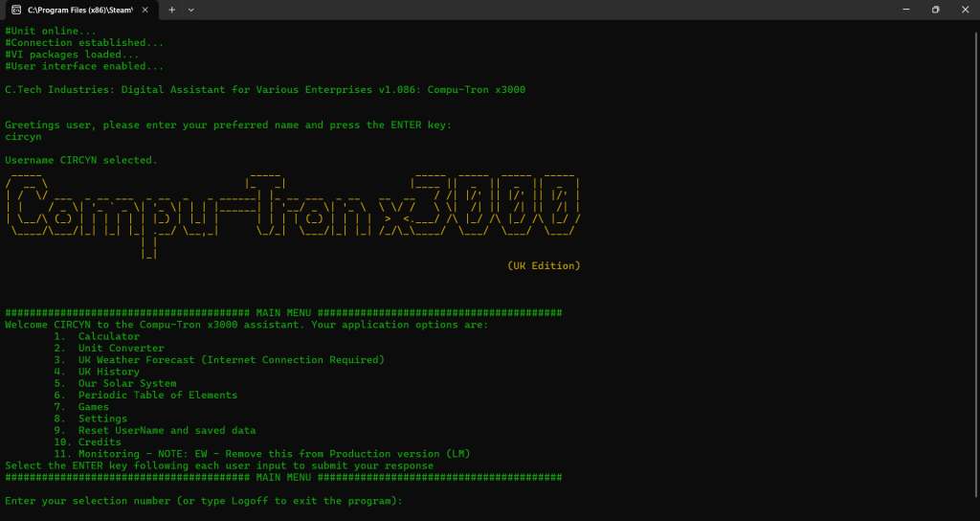This screenshot has width=980, height=521.
Task: Click the Calculator menu option
Action: pos(108,337)
